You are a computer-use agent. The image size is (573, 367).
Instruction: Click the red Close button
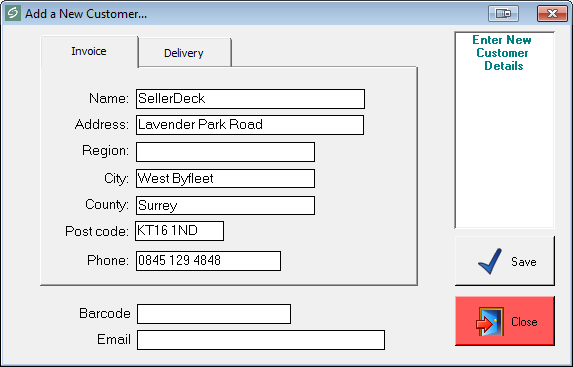pos(505,321)
